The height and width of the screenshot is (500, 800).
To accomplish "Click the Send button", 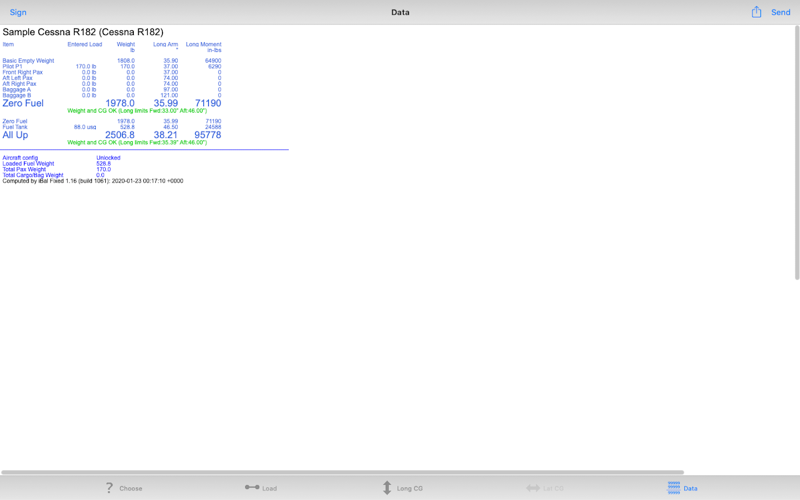I will coord(781,12).
